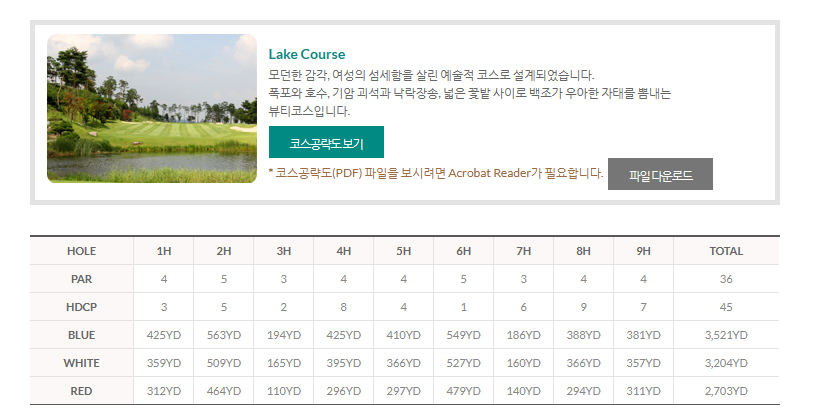815x419 pixels.
Task: Click the 381YD cell in BLUE row
Action: click(643, 335)
